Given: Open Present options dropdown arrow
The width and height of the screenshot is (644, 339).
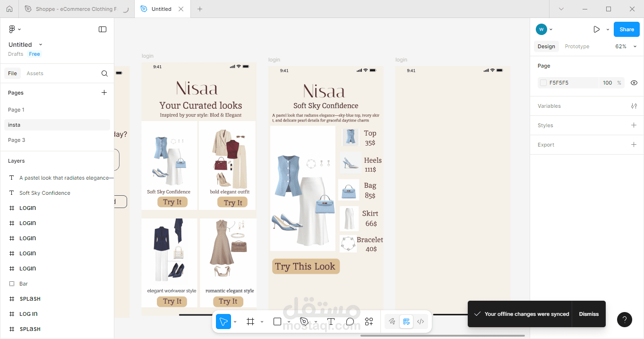Looking at the screenshot, I should 608,29.
